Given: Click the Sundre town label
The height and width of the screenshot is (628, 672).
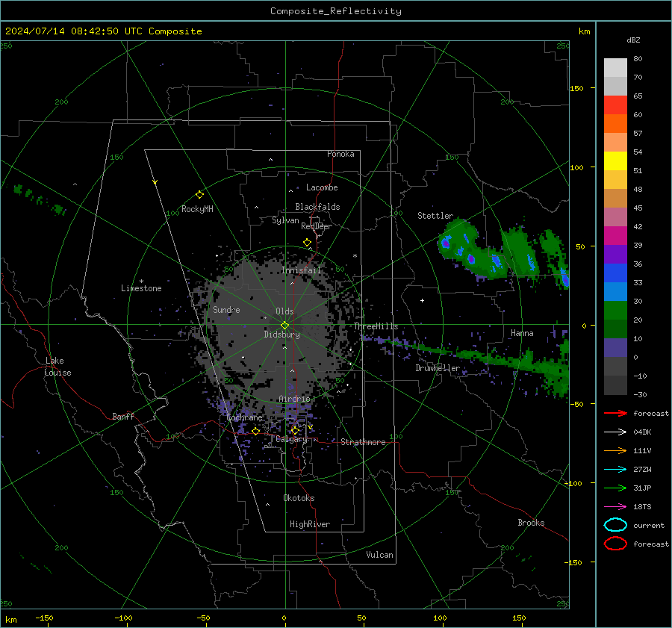Looking at the screenshot, I should 226,309.
